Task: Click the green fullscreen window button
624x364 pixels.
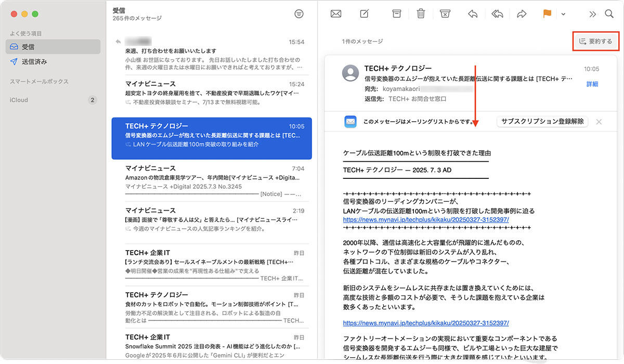Action: [35, 14]
